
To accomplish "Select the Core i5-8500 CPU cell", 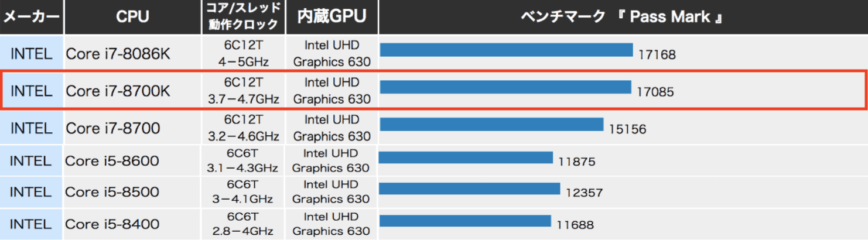I will click(112, 192).
